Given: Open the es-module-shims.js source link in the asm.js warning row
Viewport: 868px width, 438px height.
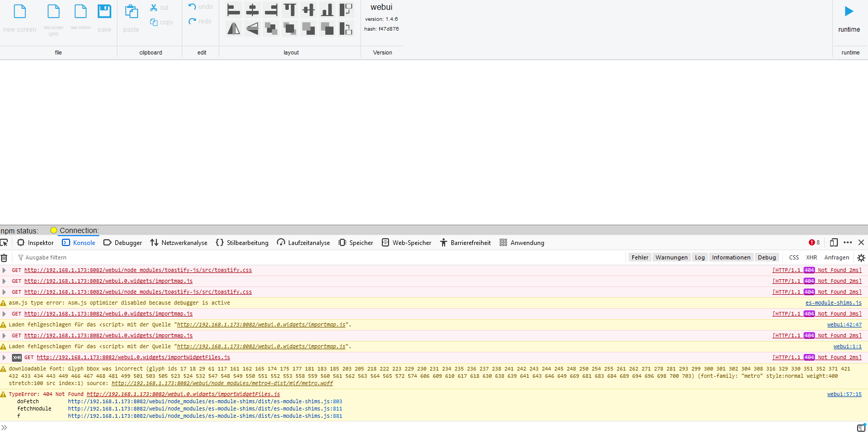Looking at the screenshot, I should coord(833,303).
